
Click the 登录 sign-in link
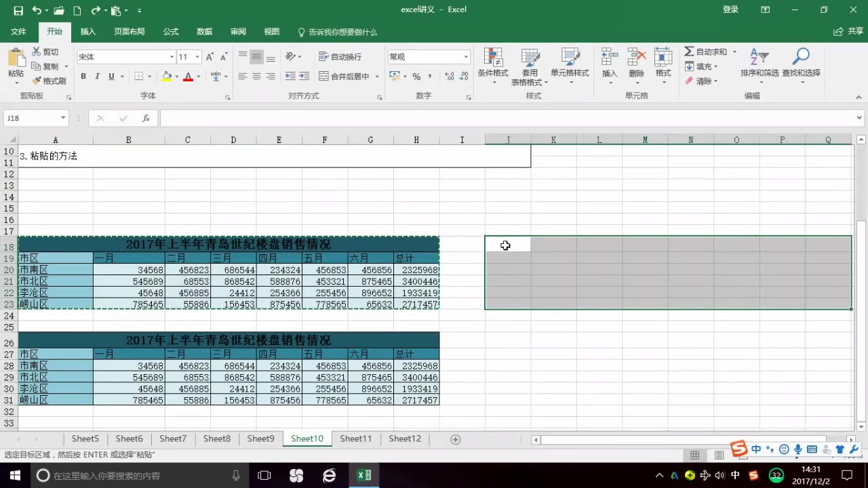730,9
